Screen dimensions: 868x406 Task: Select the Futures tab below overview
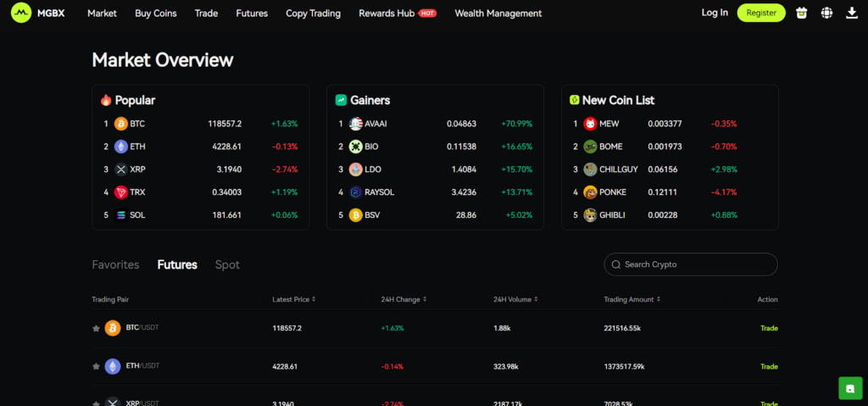click(x=177, y=264)
